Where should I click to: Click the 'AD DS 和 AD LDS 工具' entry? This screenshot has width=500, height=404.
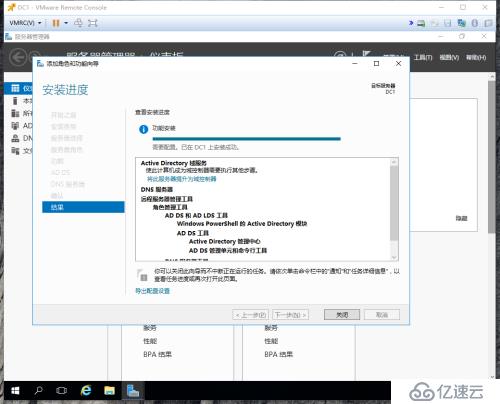point(196,215)
